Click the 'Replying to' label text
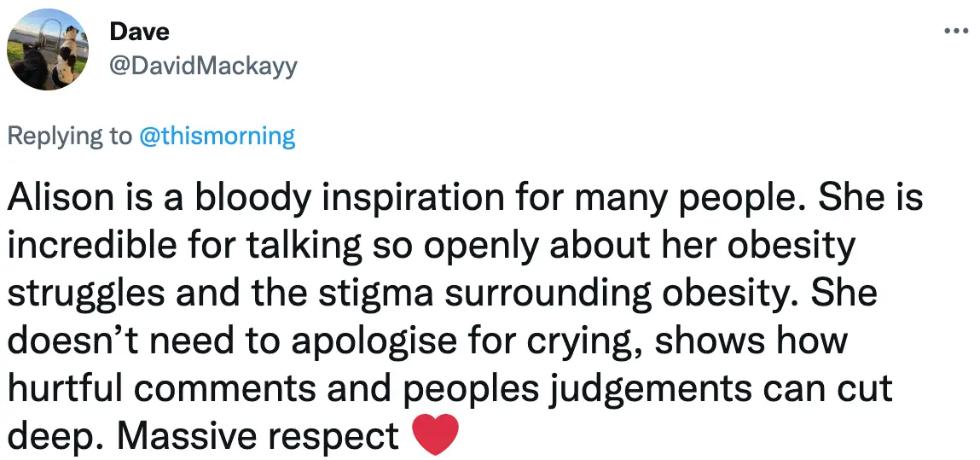Viewport: 980px width, 460px height. pyautogui.click(x=69, y=136)
